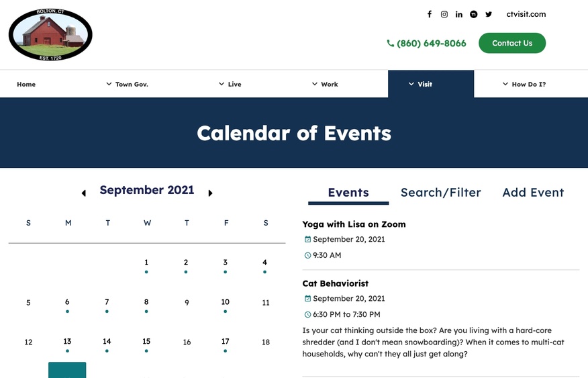Select September 13 on the calendar
This screenshot has width=588, height=378.
click(67, 341)
